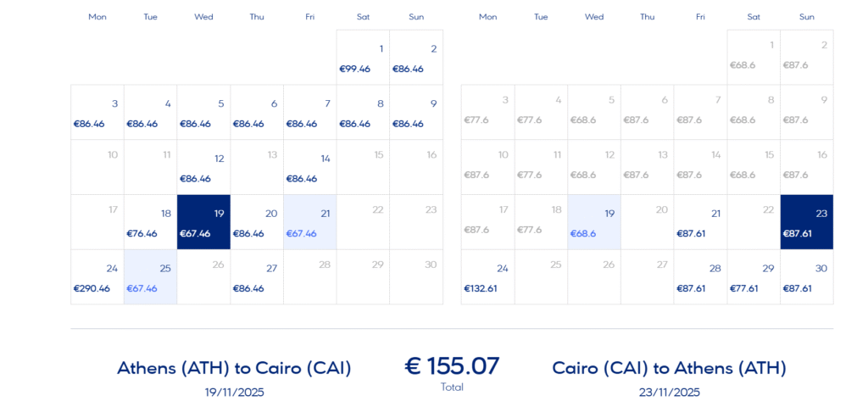Select outbound date 14 at €86.46
This screenshot has width=868, height=412.
310,167
